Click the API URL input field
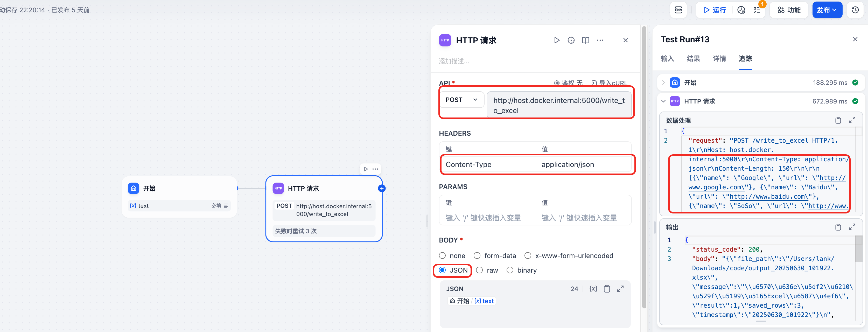 coord(559,105)
